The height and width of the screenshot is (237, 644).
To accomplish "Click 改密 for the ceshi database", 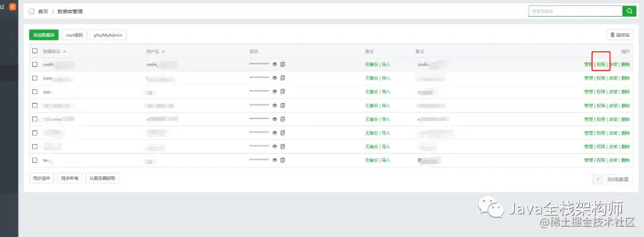I will [613, 64].
